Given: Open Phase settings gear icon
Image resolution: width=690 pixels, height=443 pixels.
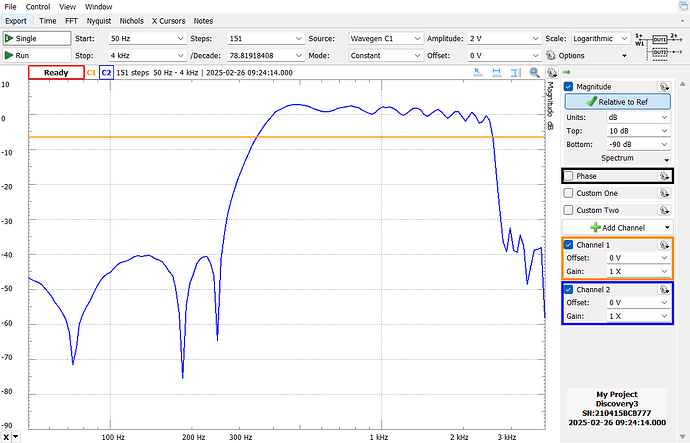Looking at the screenshot, I should click(x=663, y=176).
